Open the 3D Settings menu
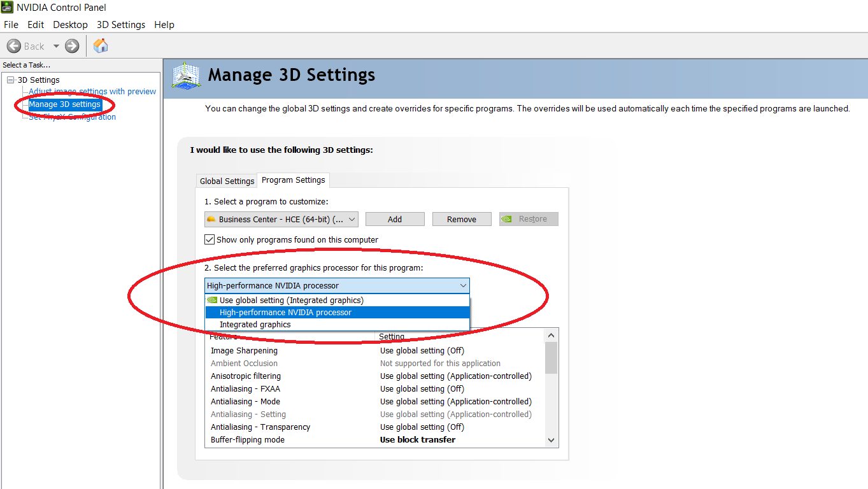Screen dimensions: 868x489 pyautogui.click(x=121, y=25)
